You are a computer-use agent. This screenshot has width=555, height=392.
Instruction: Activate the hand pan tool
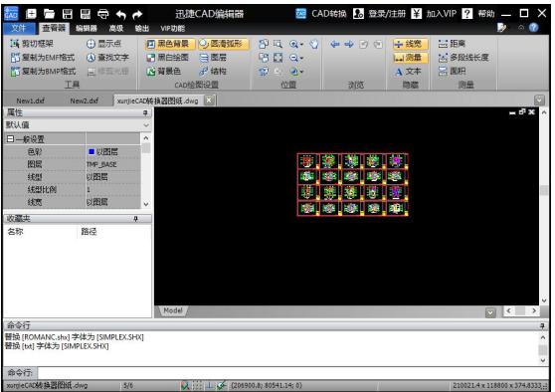[x=314, y=44]
